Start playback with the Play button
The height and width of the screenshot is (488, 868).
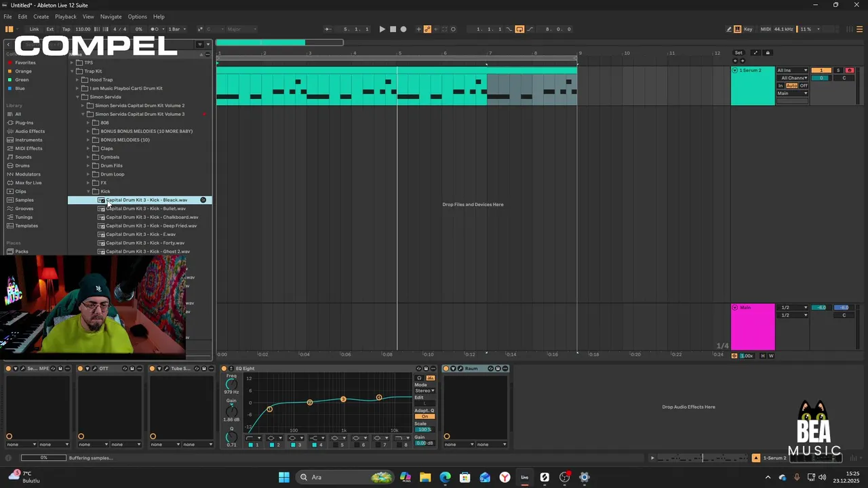tap(382, 29)
